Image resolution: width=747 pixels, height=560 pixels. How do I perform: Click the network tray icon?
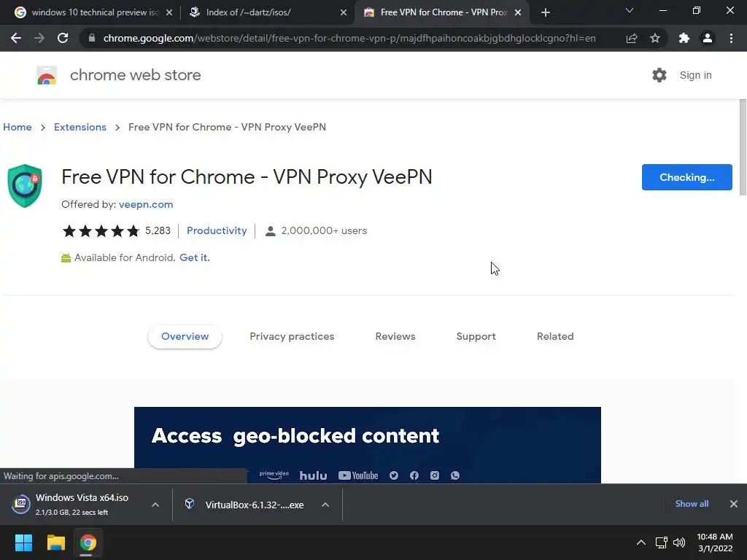point(661,542)
